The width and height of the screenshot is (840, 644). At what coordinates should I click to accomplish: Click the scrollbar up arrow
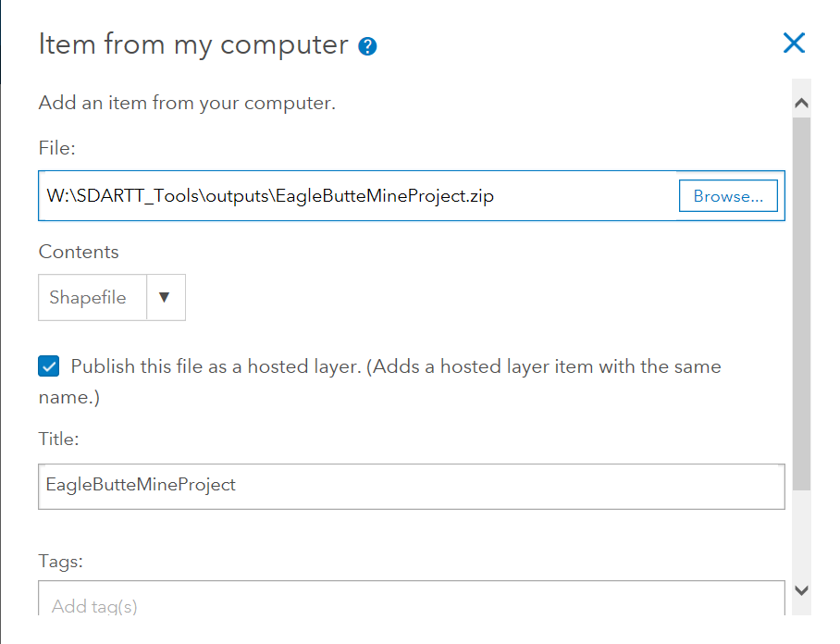click(x=802, y=104)
